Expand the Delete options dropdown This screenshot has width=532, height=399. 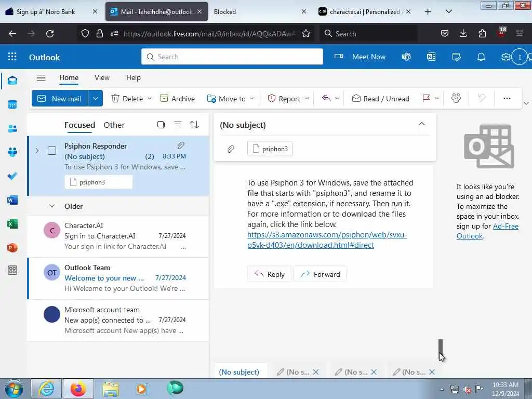(x=150, y=99)
